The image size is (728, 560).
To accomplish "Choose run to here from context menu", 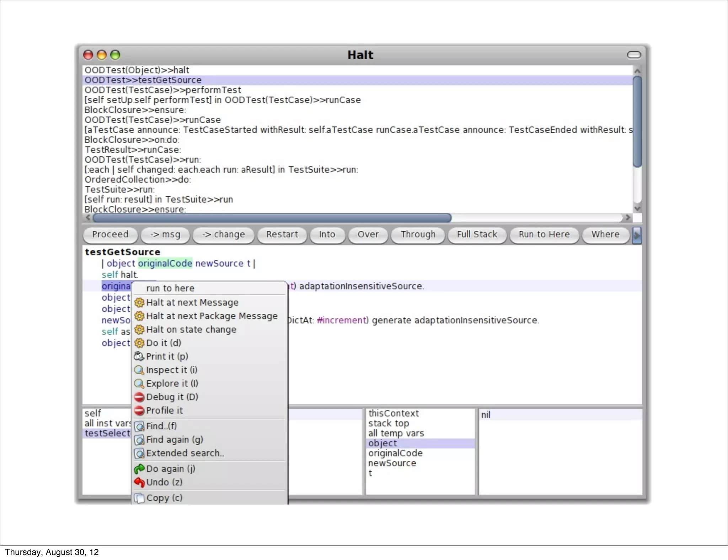I will click(170, 288).
